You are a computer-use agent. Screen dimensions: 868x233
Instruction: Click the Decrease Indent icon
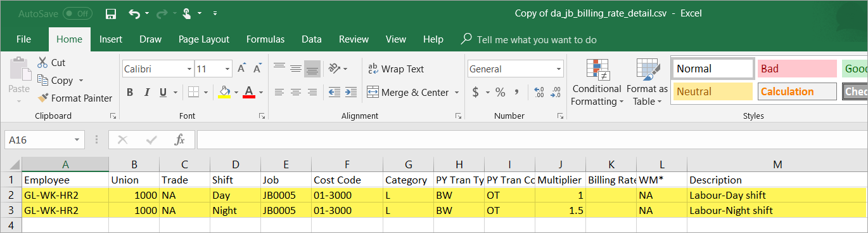(335, 93)
